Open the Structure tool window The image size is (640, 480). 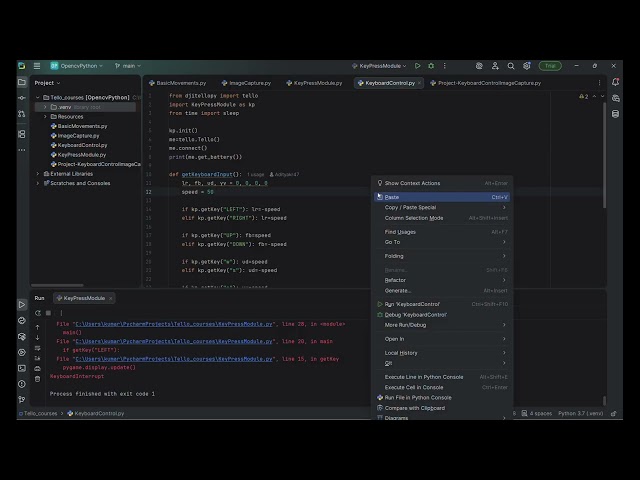[22, 134]
